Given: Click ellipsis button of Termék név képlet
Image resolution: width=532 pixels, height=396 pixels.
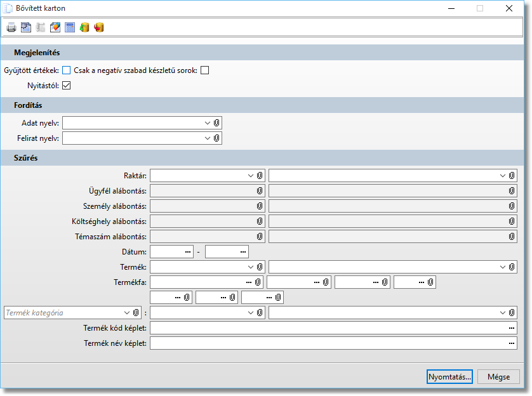Looking at the screenshot, I should point(512,343).
